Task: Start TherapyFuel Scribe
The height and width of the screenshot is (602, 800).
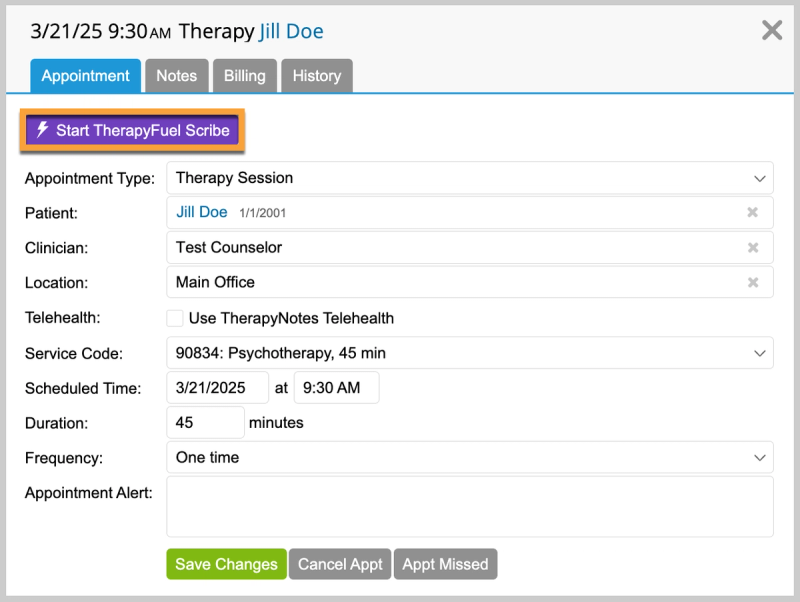Action: [131, 128]
